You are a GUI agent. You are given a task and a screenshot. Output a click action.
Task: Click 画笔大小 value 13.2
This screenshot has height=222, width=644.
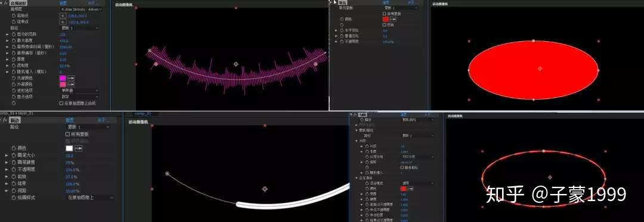pyautogui.click(x=69, y=155)
